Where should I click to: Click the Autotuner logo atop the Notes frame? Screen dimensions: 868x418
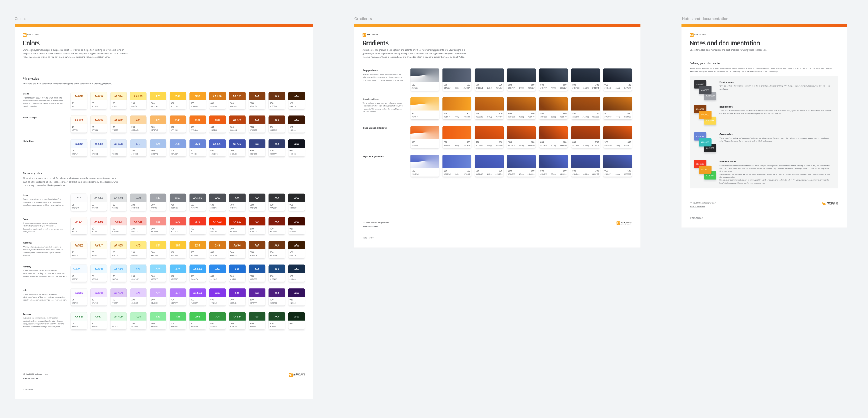click(698, 35)
